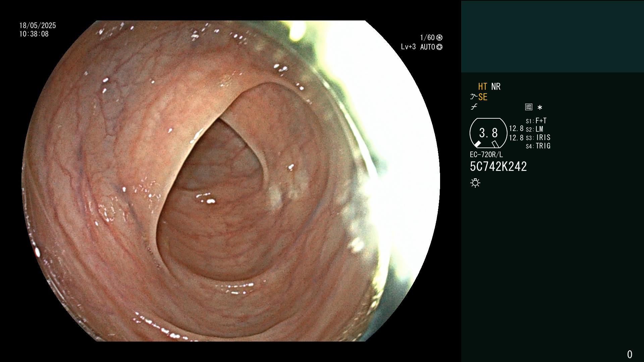Click the shutter speed icon next to 1/60
The height and width of the screenshot is (362, 644).
[x=439, y=38]
